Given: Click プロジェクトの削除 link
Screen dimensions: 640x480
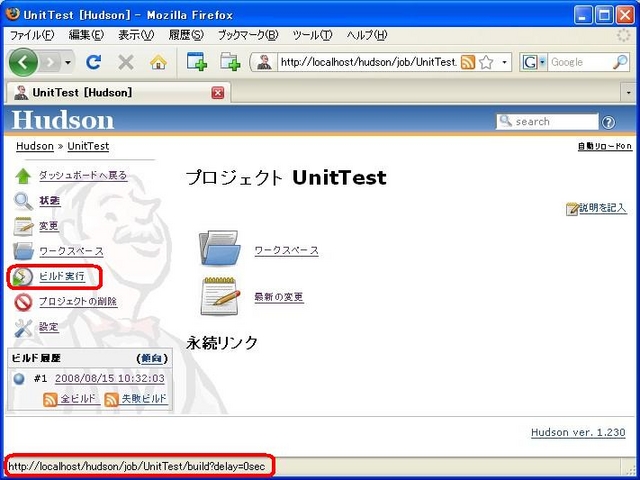Looking at the screenshot, I should point(78,302).
